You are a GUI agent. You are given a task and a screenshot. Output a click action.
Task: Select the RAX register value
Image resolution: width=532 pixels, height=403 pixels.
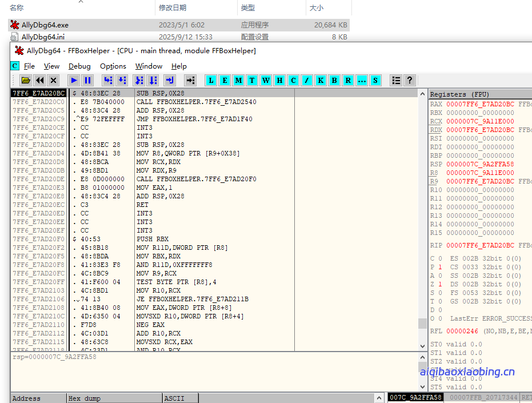click(480, 104)
